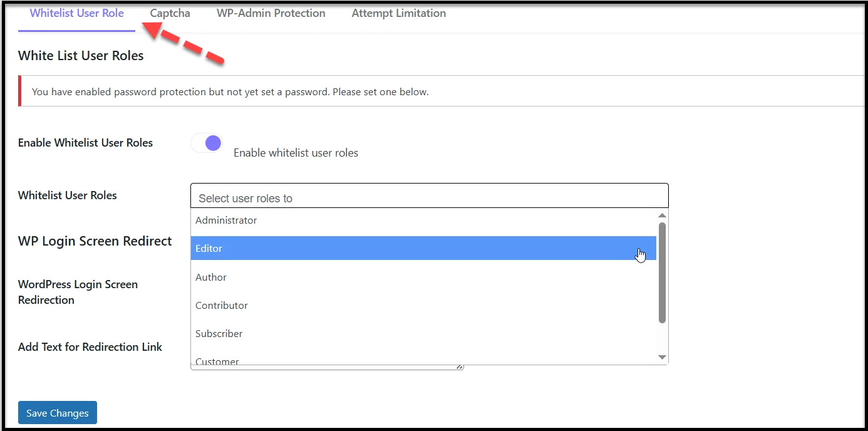
Task: Click the dropdown scrollbar down arrow
Action: 662,357
